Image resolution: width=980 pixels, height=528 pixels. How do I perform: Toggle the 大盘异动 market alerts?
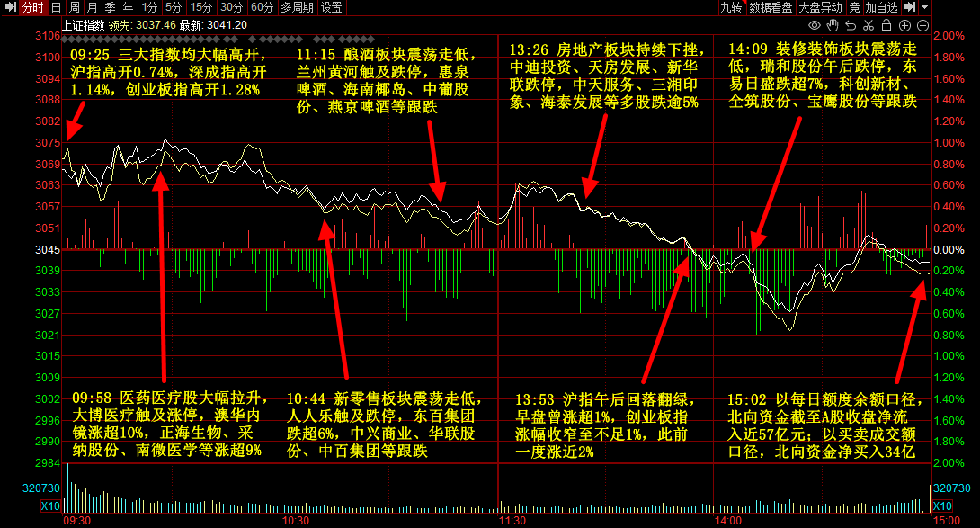coord(819,7)
